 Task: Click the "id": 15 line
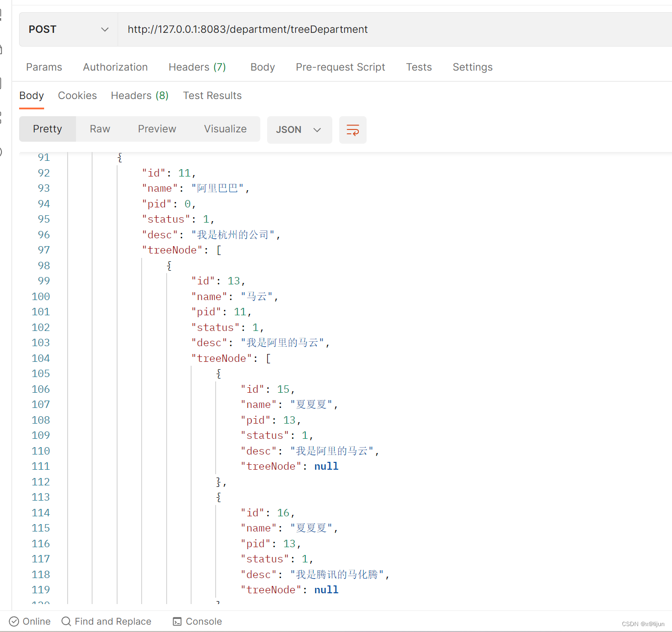pyautogui.click(x=268, y=389)
